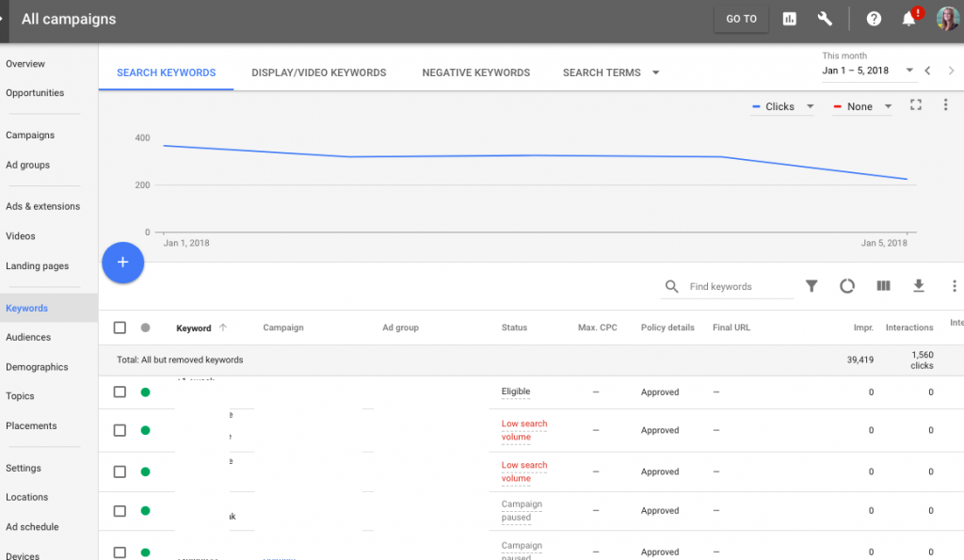Open the help question mark icon
Screen dimensions: 964x560
coord(874,19)
